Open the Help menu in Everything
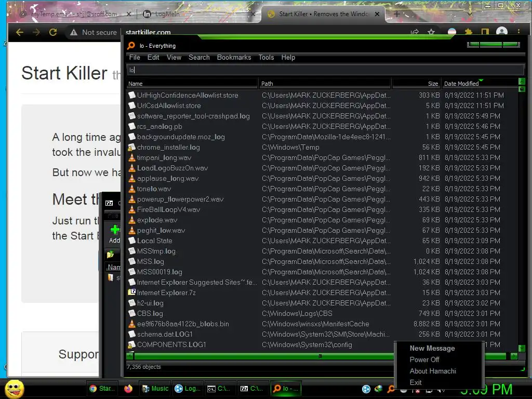 click(x=288, y=57)
